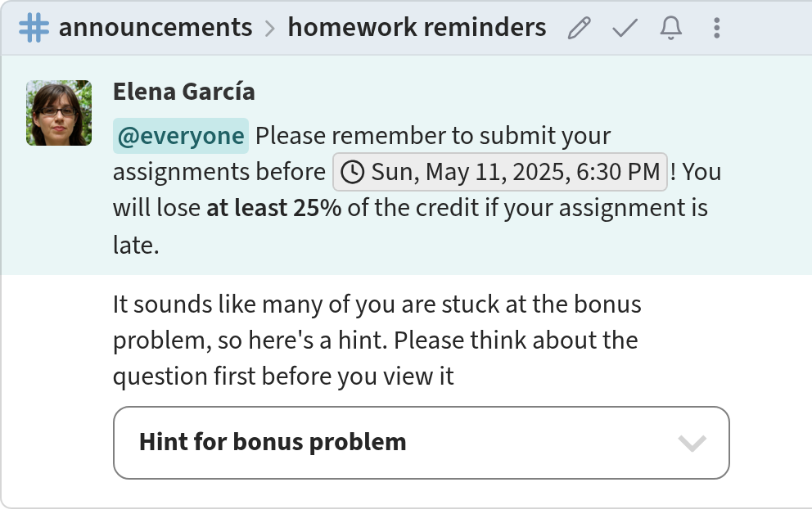Click the sender name Elena García
Image resolution: width=812 pixels, height=514 pixels.
click(184, 92)
